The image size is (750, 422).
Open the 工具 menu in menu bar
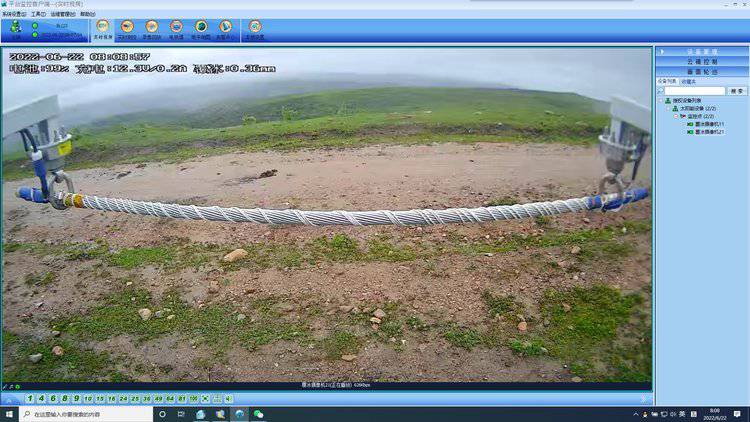[37, 14]
